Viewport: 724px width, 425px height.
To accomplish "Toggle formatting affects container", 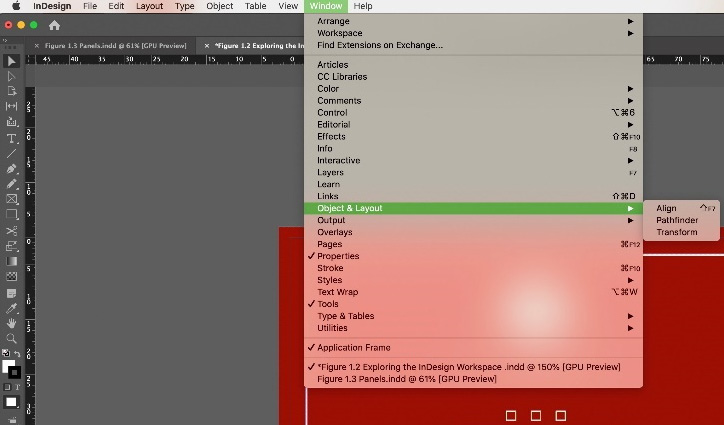I will point(7,387).
